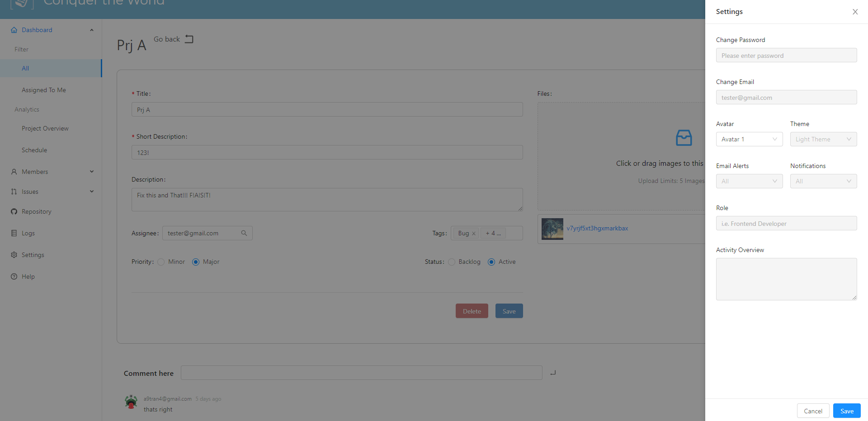Collapse the Dashboard menu chevron
The width and height of the screenshot is (868, 421).
[x=92, y=30]
